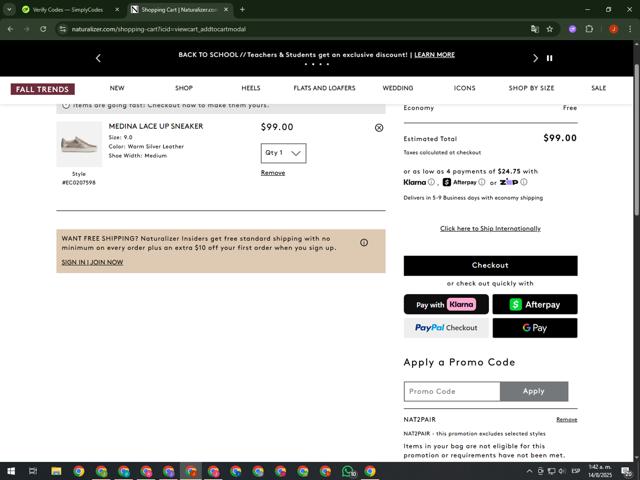Select the $99.00 Estimated Total amount

pyautogui.click(x=560, y=138)
